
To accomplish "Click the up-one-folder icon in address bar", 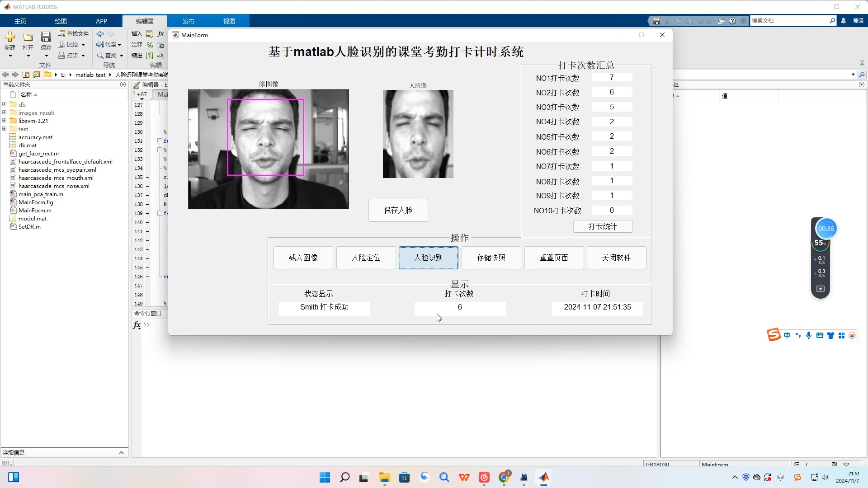I will click(x=26, y=75).
